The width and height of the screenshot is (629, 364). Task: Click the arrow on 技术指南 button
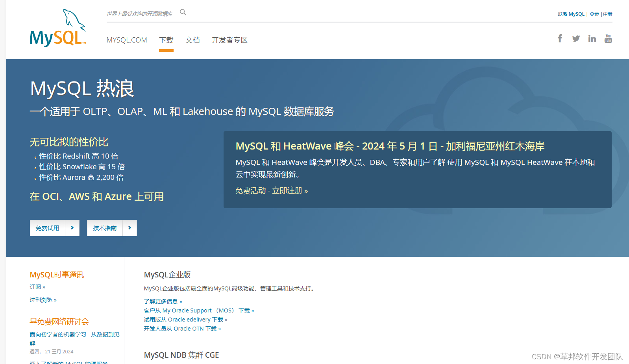130,228
